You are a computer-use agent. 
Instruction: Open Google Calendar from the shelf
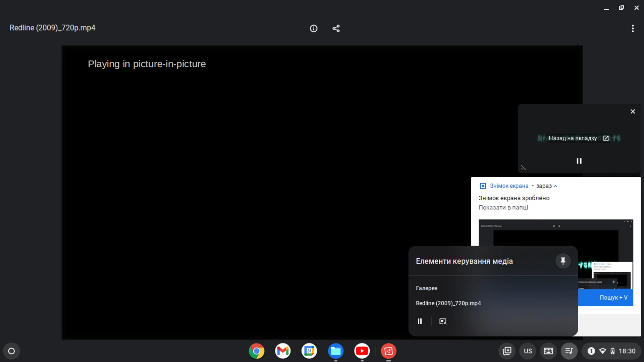point(309,351)
